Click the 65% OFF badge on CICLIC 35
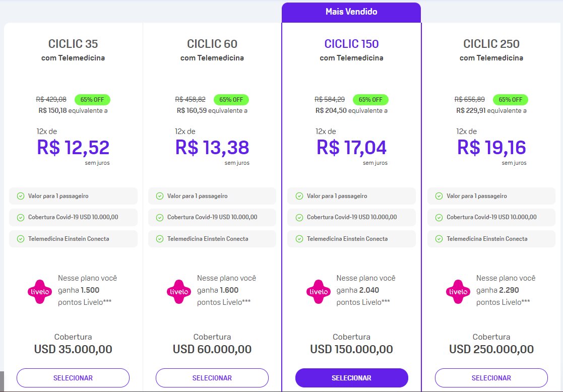This screenshot has width=563, height=392. (92, 99)
